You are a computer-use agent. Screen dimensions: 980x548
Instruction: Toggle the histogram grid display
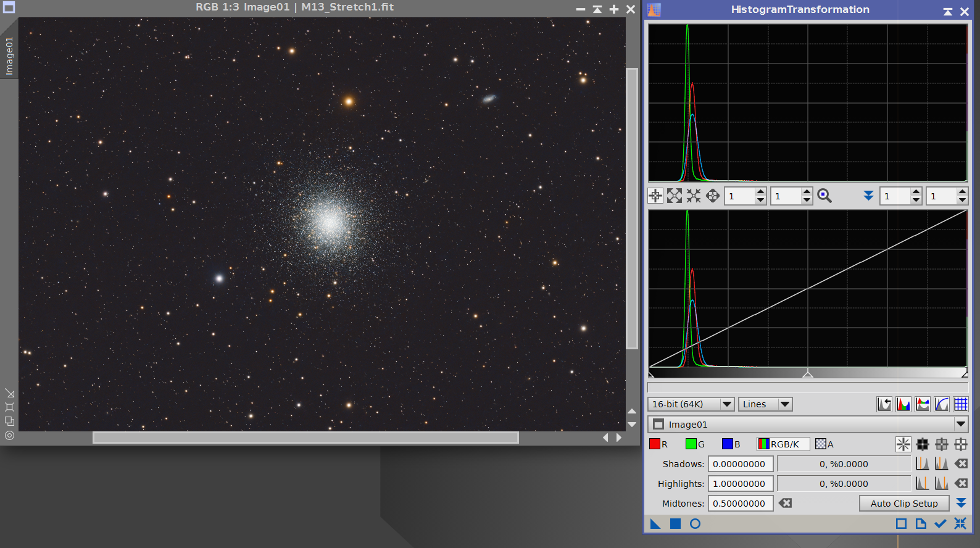(961, 404)
